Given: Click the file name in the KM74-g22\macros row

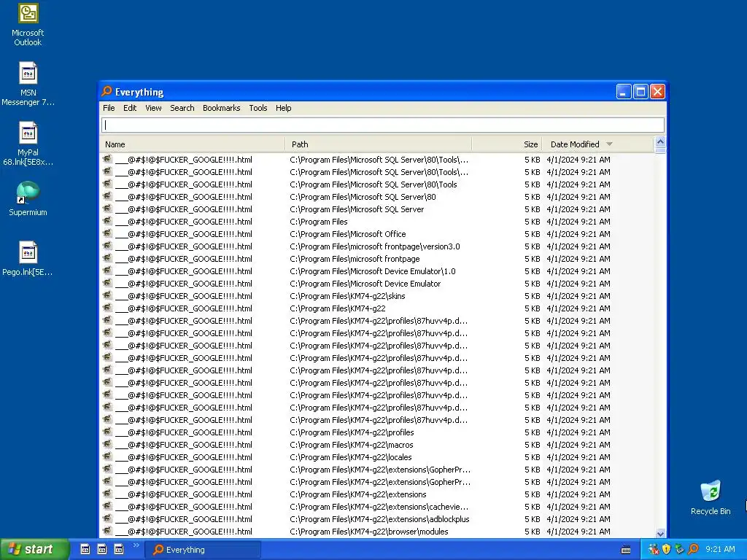Looking at the screenshot, I should pos(184,445).
